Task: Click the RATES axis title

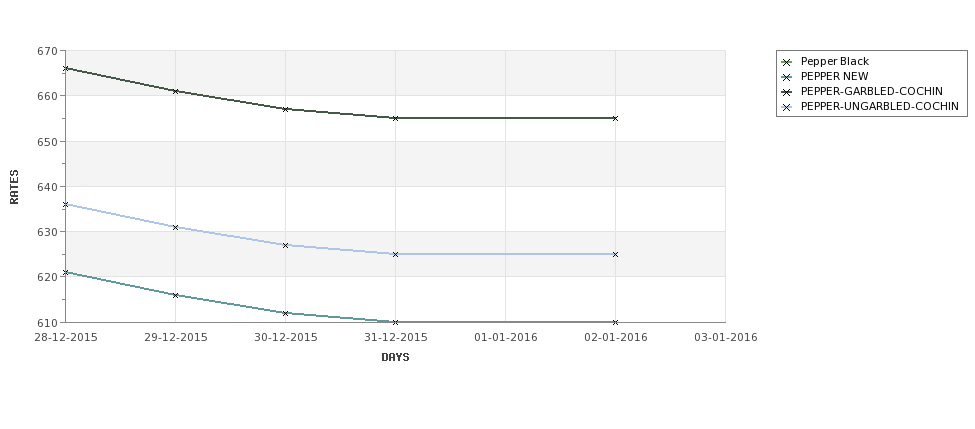Action: click(14, 187)
